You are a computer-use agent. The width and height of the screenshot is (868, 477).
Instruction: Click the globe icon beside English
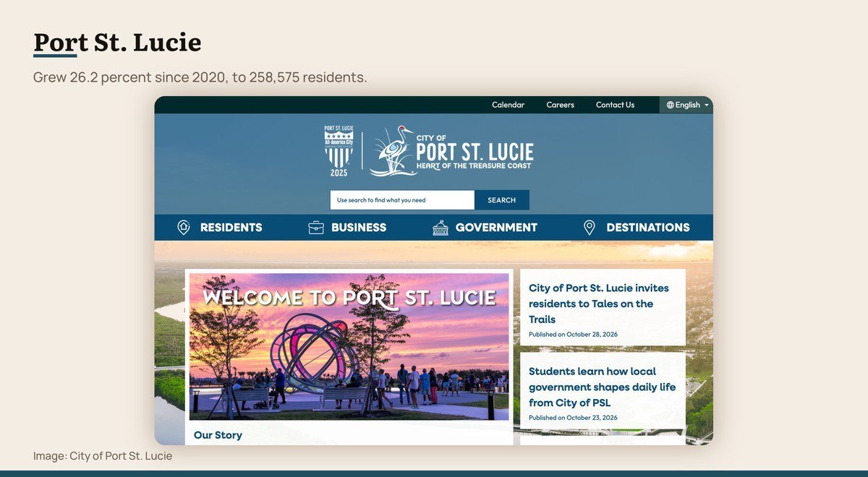tap(670, 105)
